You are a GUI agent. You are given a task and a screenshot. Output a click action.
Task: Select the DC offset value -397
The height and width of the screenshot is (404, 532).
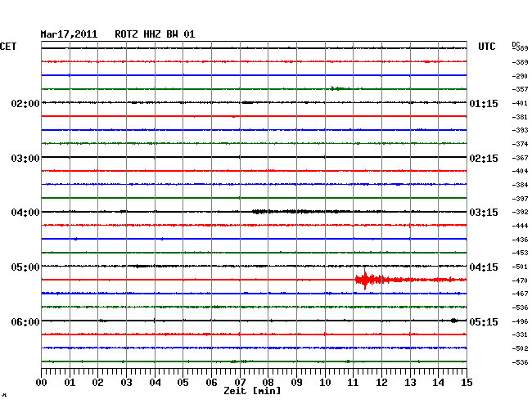click(520, 199)
